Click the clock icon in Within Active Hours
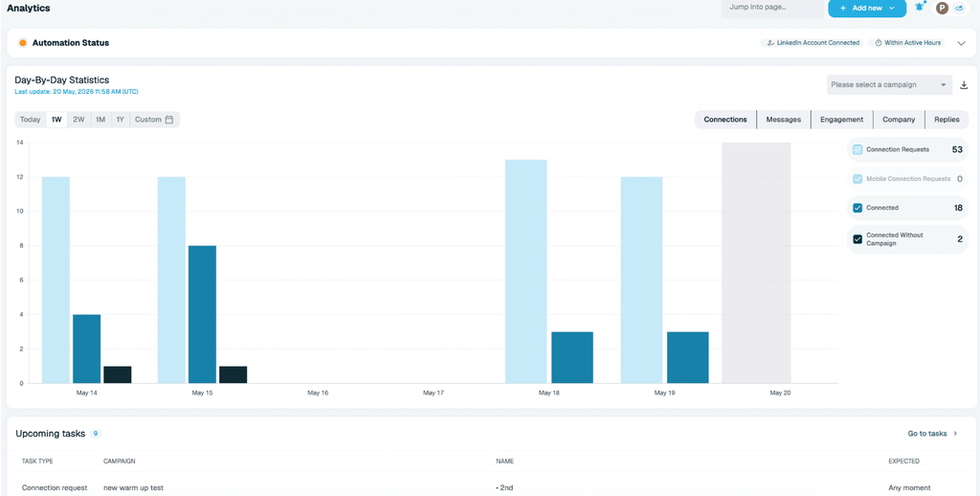 (x=879, y=43)
